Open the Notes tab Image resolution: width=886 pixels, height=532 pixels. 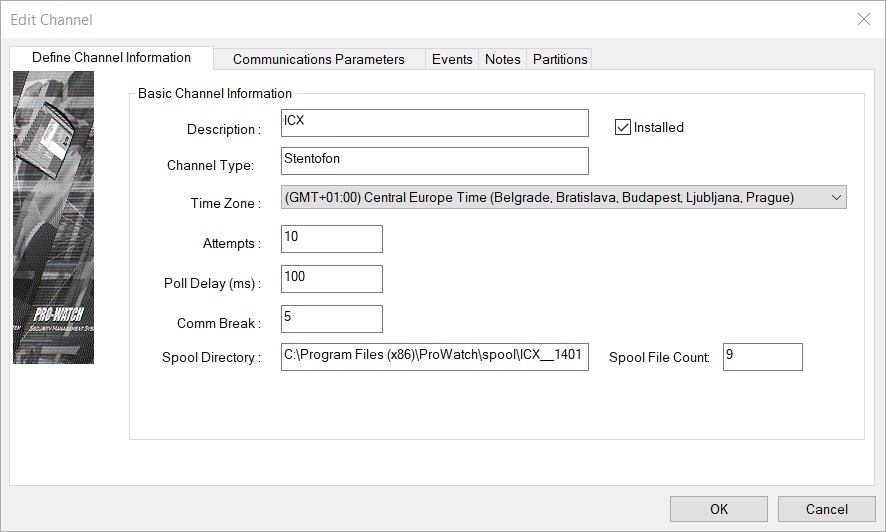tap(502, 59)
